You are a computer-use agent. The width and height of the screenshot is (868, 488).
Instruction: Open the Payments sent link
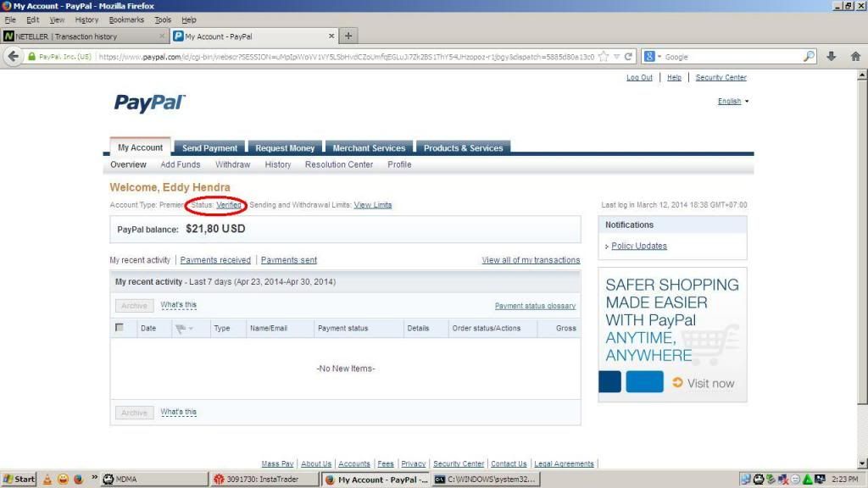[x=289, y=260]
